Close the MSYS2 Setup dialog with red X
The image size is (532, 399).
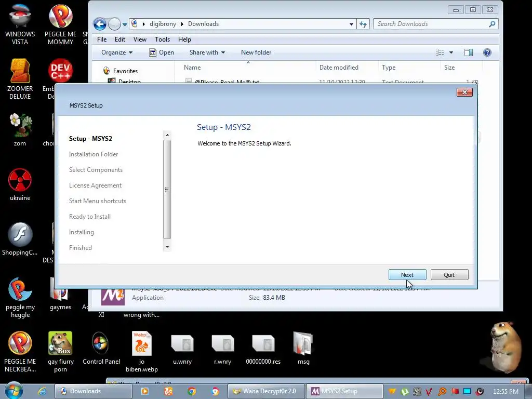464,92
